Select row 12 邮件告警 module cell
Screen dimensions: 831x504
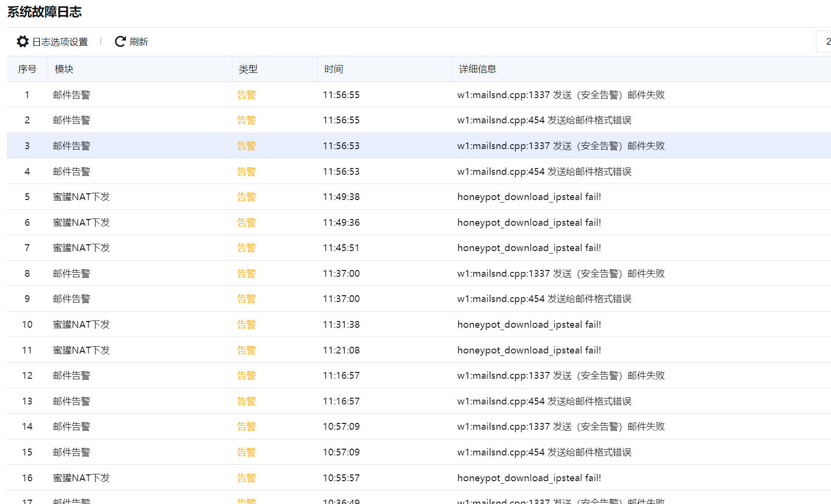point(71,375)
